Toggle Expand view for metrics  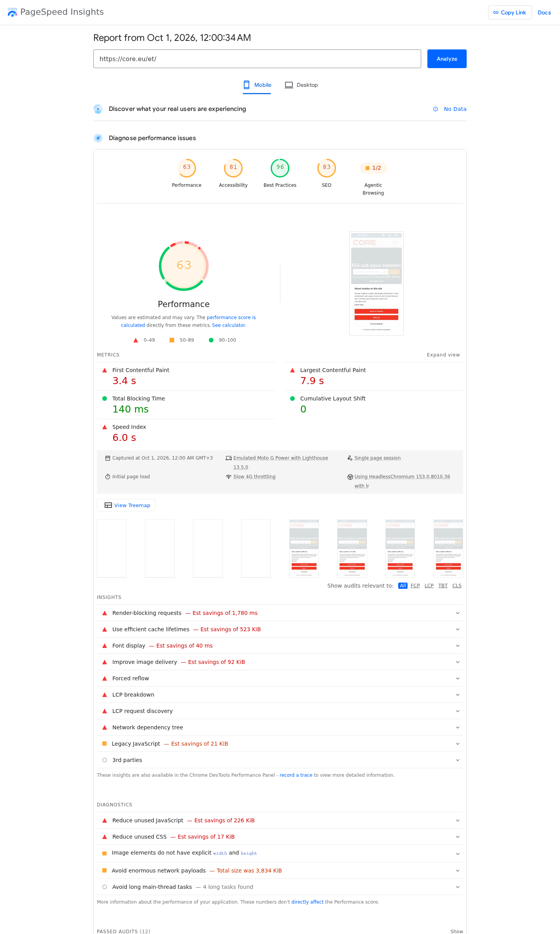pyautogui.click(x=443, y=355)
